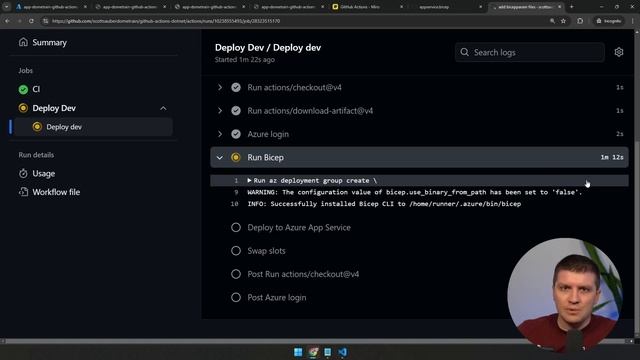Click the horizontal scrollbar at the bottom
640x360 pixels.
pos(316,341)
